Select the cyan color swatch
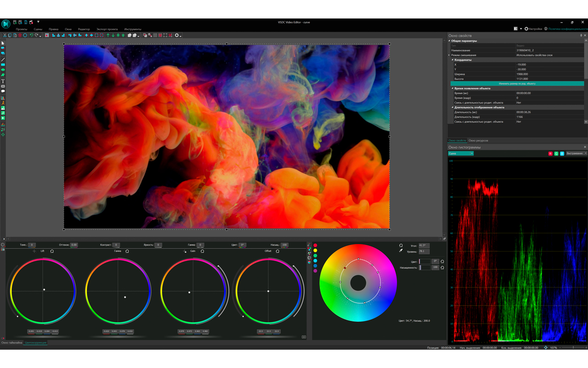The image size is (588, 368). pyautogui.click(x=315, y=261)
